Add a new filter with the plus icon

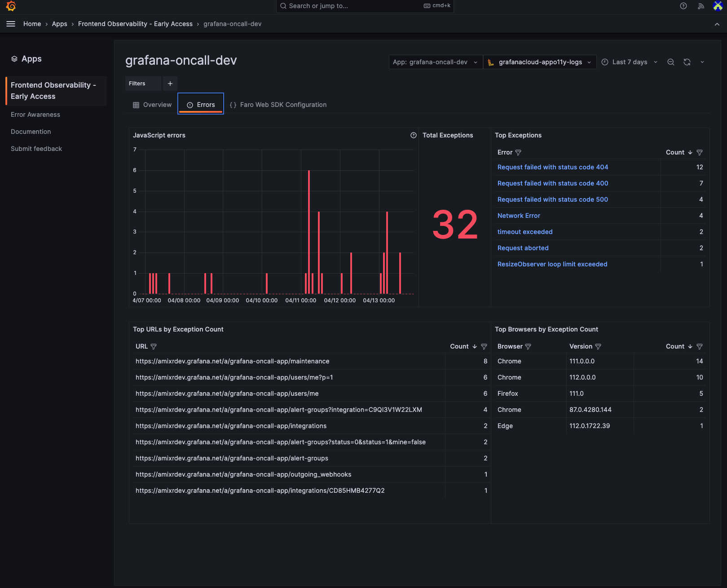(170, 84)
